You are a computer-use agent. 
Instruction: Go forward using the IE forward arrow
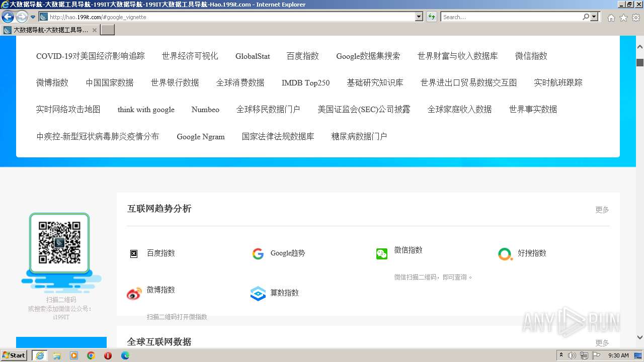pos(22,17)
